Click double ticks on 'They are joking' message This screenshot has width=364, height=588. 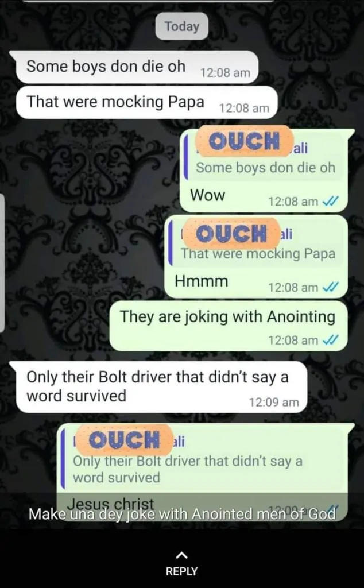(331, 340)
